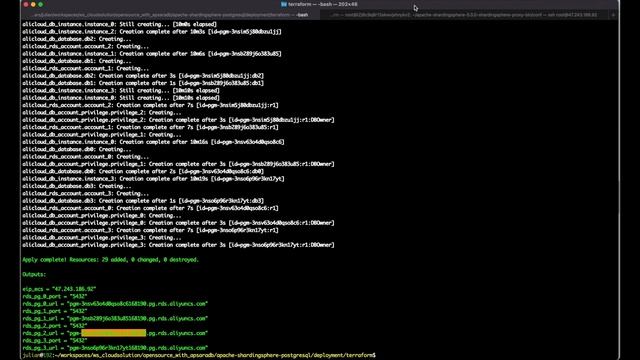
Task: Click the rds_pg_3_url output line
Action: (x=115, y=348)
